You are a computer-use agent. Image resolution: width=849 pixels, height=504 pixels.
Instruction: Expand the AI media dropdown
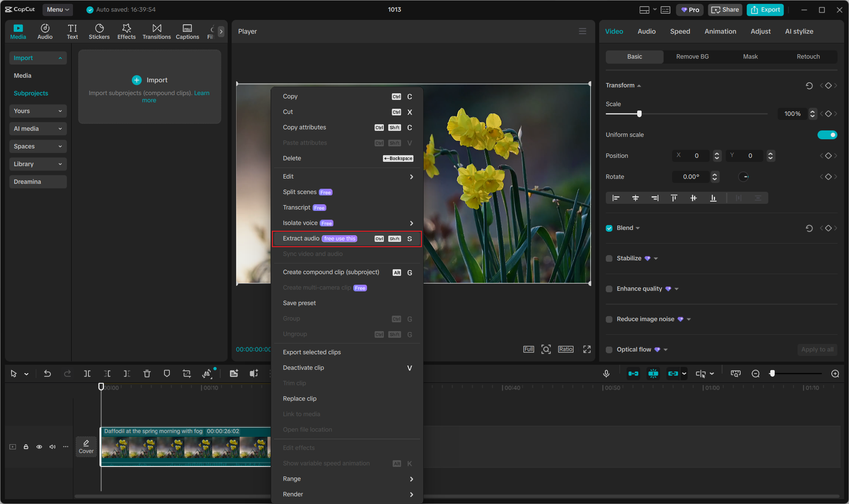pyautogui.click(x=38, y=129)
